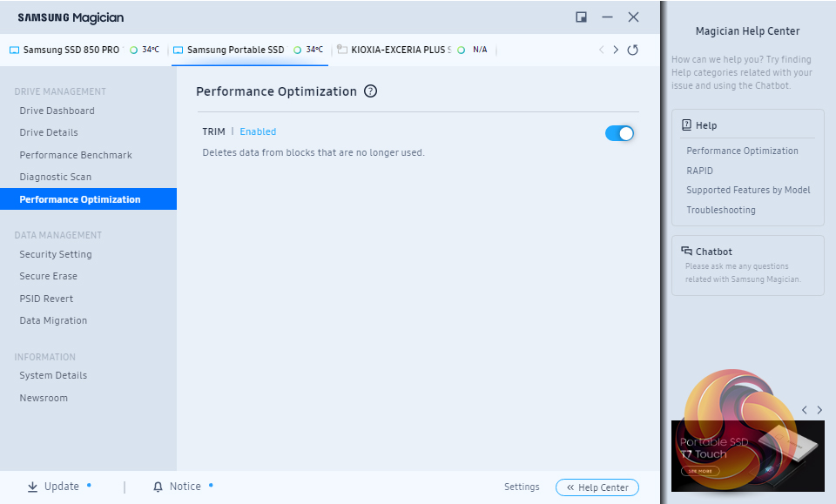Click the KIOXIA N/A status indicator

click(462, 50)
